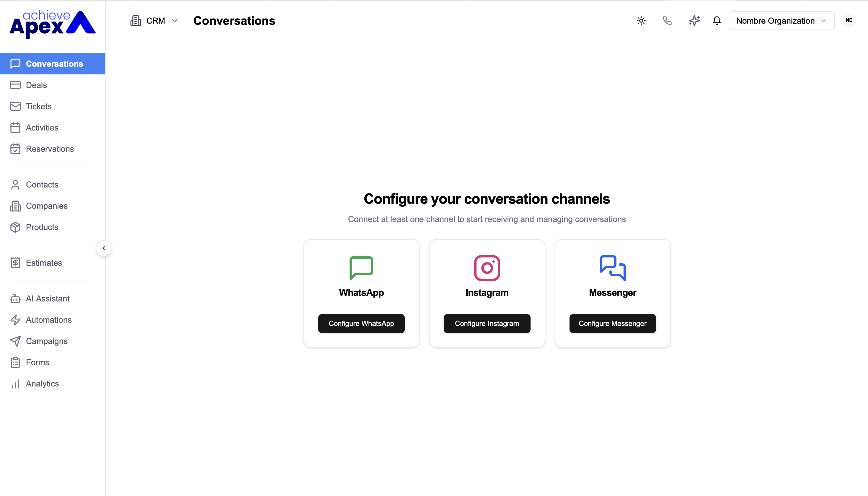Click the Instagram card title
The width and height of the screenshot is (868, 496).
487,293
